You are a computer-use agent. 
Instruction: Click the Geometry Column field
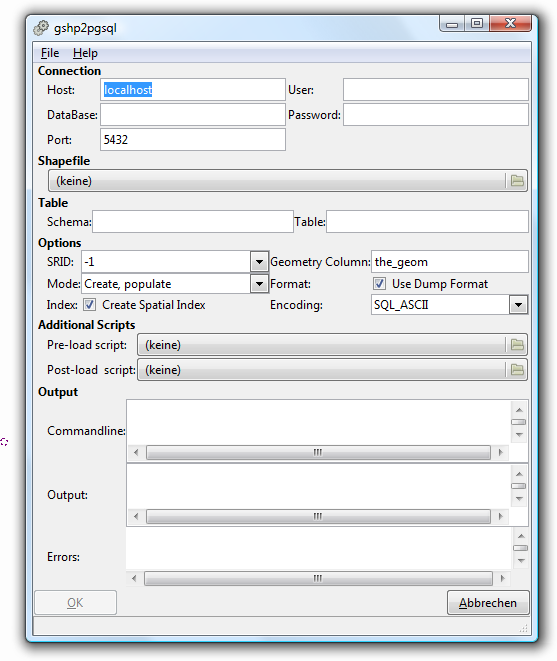449,262
